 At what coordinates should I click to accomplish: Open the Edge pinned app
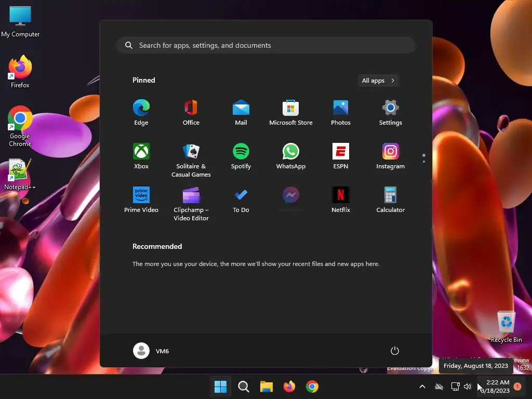click(x=141, y=113)
